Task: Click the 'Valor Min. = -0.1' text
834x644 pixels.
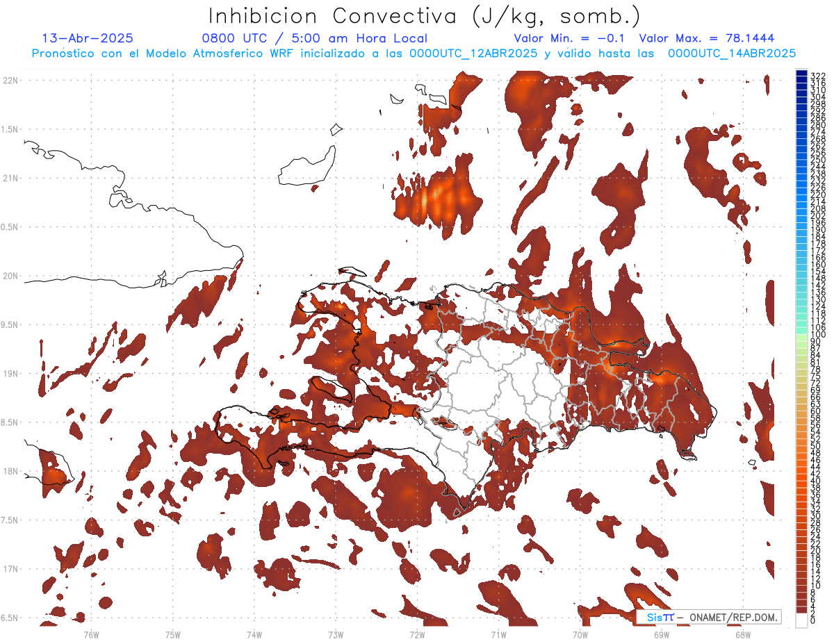Action: (571, 39)
